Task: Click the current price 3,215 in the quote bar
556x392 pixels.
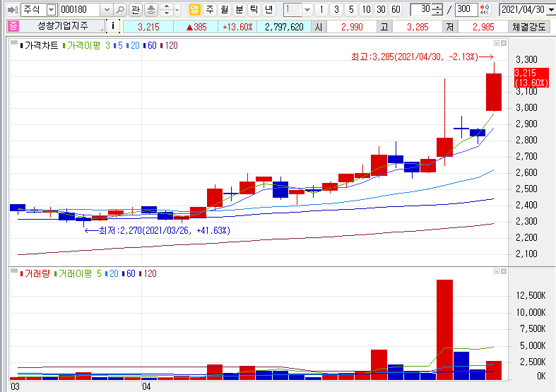Action: coord(148,27)
